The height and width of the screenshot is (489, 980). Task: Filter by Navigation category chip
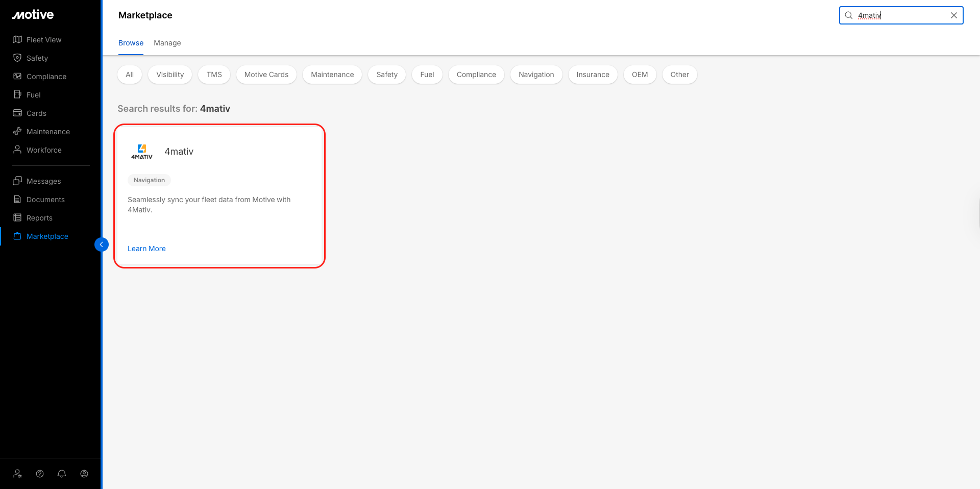(536, 75)
